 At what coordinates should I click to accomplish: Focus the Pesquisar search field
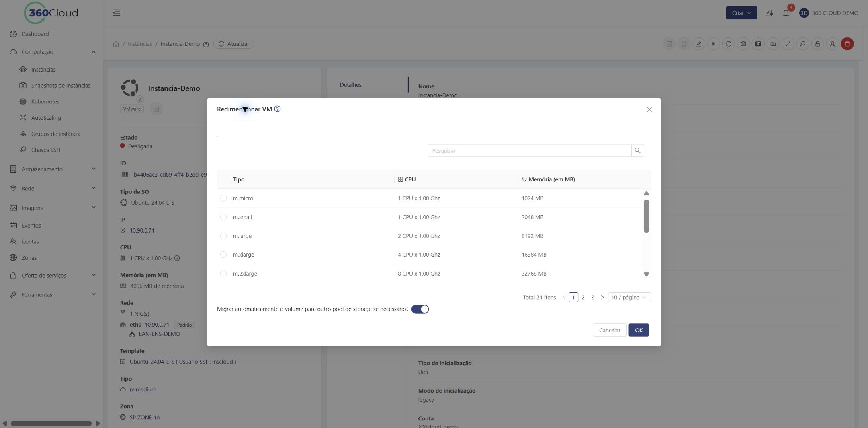pyautogui.click(x=529, y=150)
